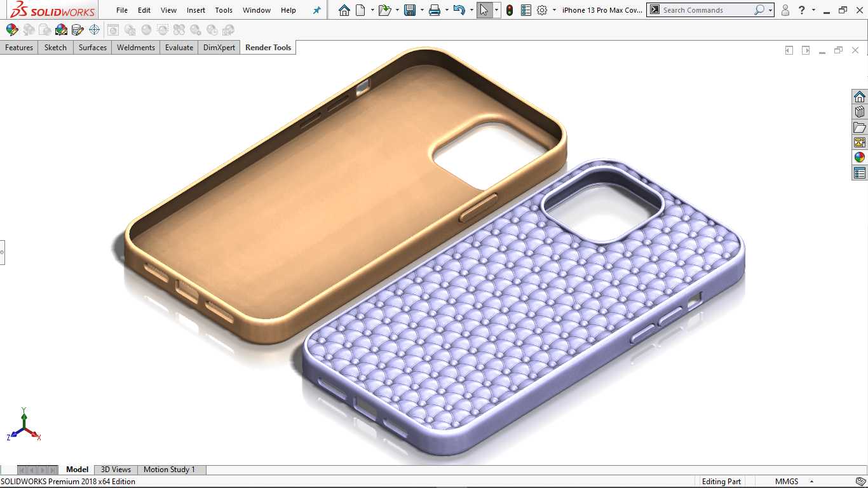Click the Help question mark icon
Viewport: 868px width, 488px height.
802,10
